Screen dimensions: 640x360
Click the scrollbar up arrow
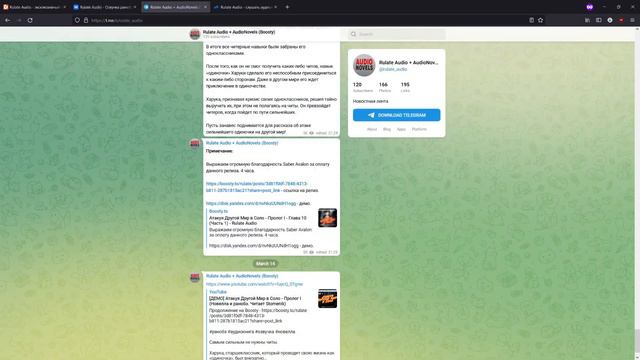(637, 29)
